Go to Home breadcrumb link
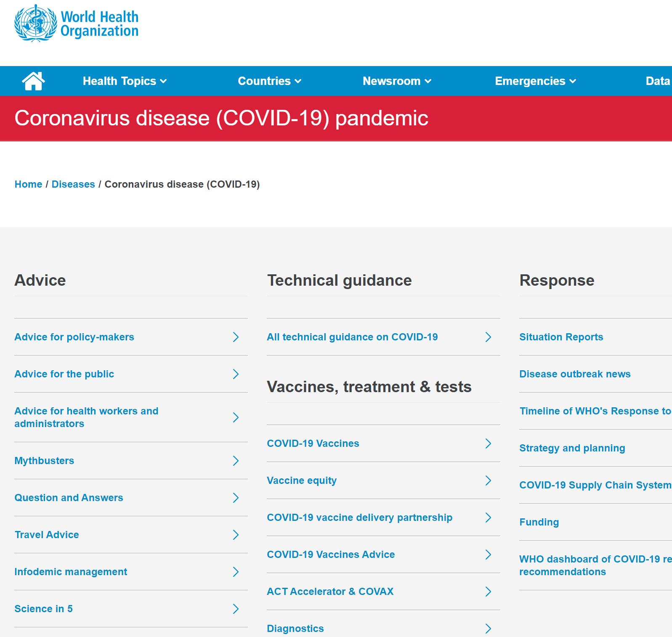Viewport: 672px width, 637px height. tap(28, 184)
